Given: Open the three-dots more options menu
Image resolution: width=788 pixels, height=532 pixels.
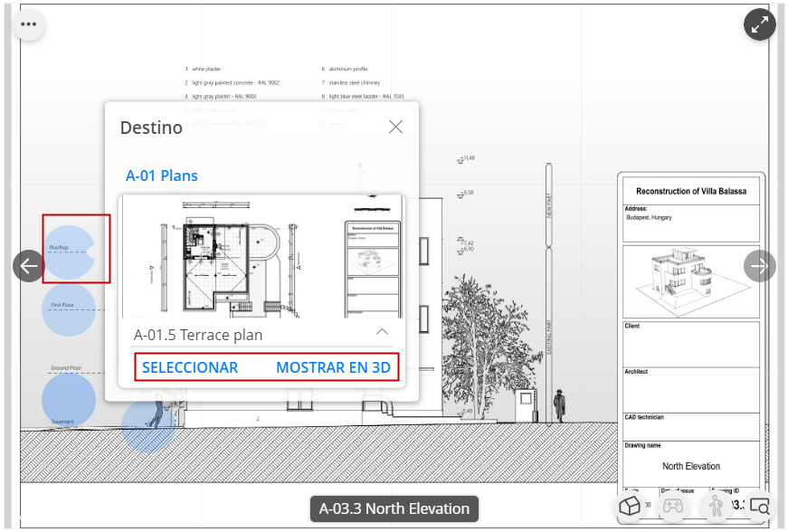Looking at the screenshot, I should click(x=29, y=24).
